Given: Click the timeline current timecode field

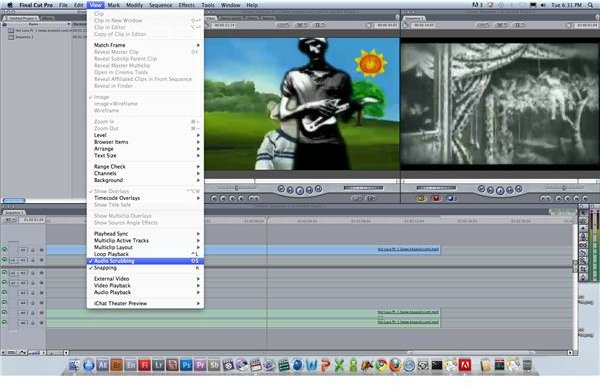Looking at the screenshot, I should tap(32, 220).
